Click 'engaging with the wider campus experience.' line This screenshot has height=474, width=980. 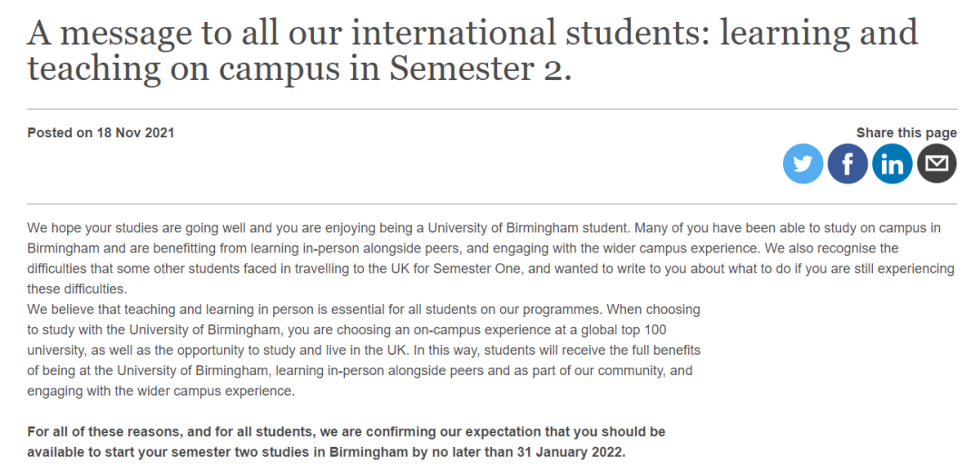[161, 391]
